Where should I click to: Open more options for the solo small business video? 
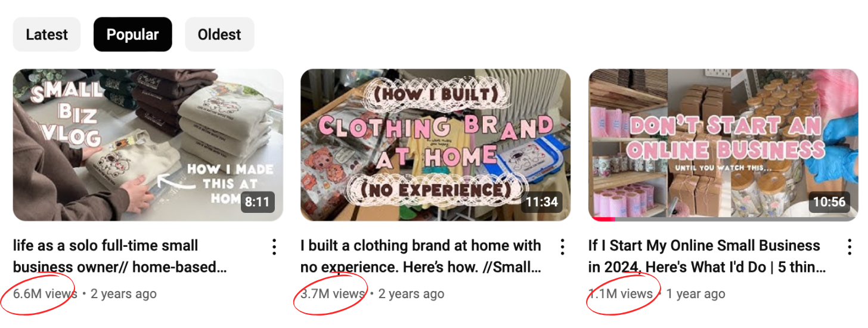click(274, 246)
